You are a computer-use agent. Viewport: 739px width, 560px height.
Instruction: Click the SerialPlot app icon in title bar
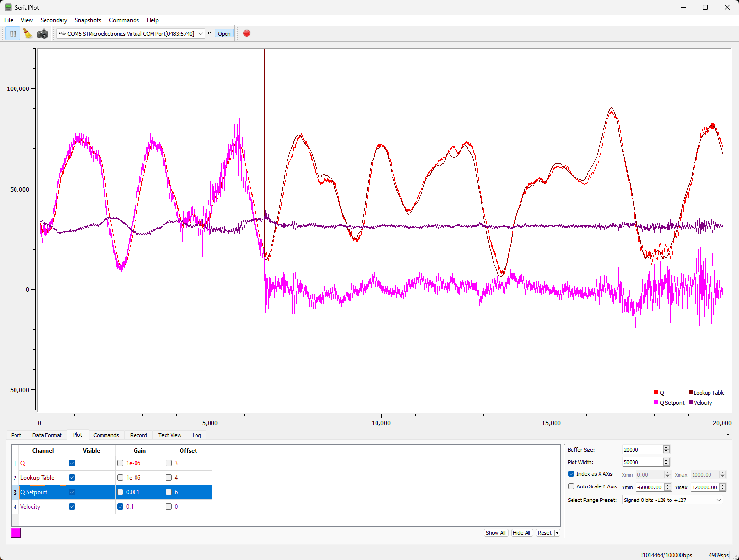point(8,7)
